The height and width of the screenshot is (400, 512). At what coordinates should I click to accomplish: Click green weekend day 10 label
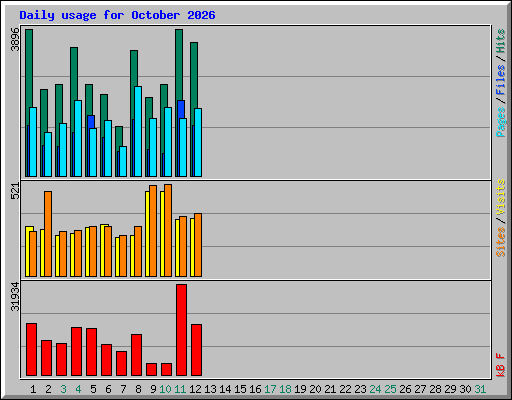coord(165,389)
